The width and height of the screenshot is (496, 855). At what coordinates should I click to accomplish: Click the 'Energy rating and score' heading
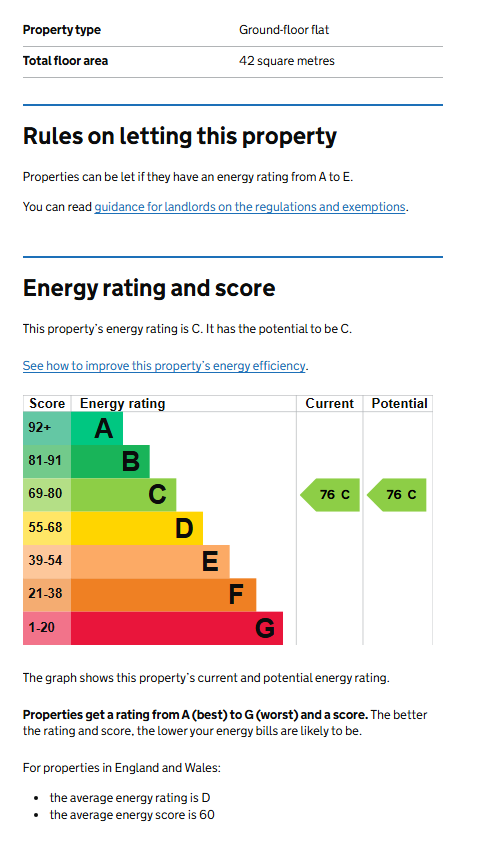click(149, 288)
